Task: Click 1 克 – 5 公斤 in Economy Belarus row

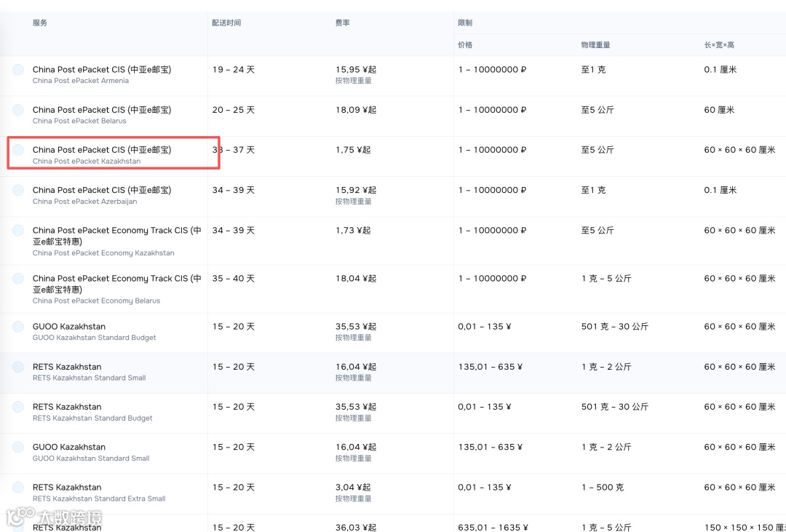Action: (x=606, y=278)
